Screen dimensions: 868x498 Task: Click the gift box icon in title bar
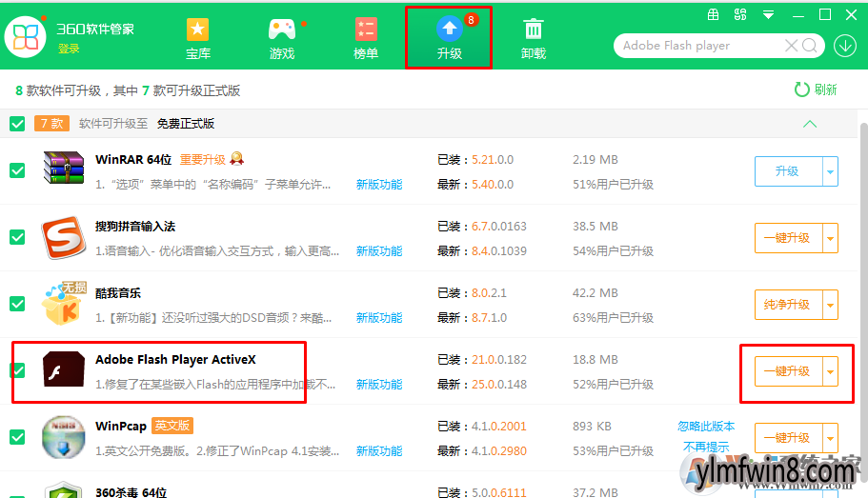coord(713,15)
